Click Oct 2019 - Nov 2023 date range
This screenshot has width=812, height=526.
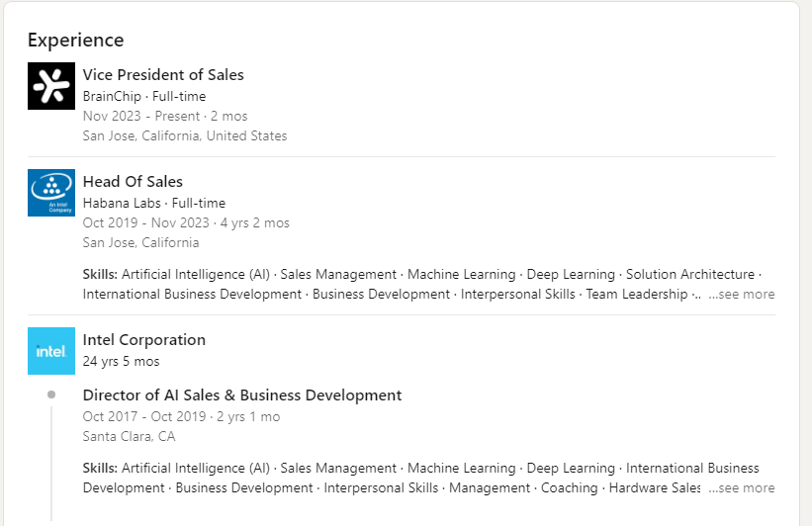tap(186, 222)
